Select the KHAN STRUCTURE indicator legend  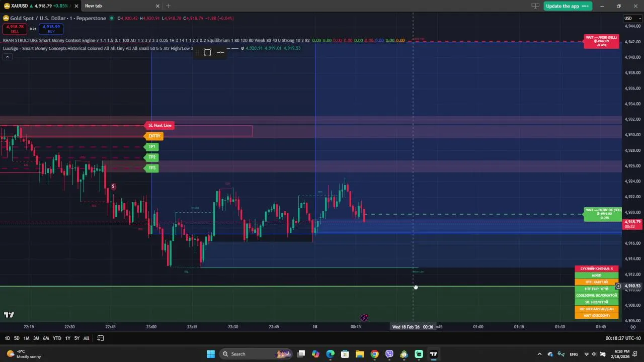click(156, 40)
